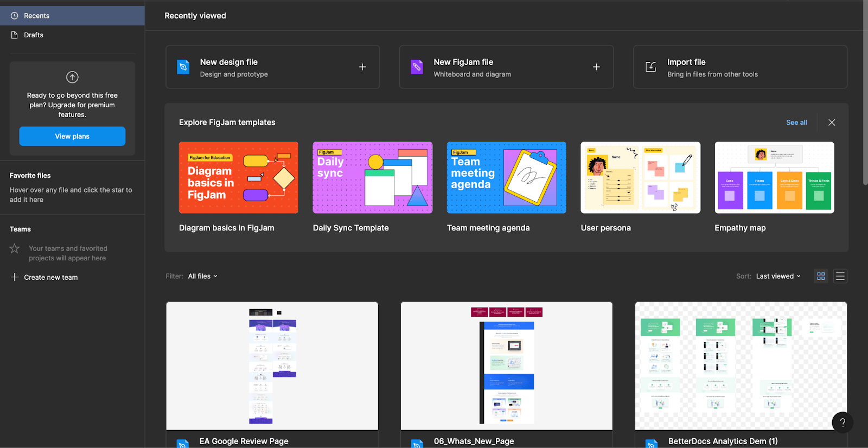Click the Diagram basics in FigJam label
Screen dimensions: 868x448
(227, 228)
